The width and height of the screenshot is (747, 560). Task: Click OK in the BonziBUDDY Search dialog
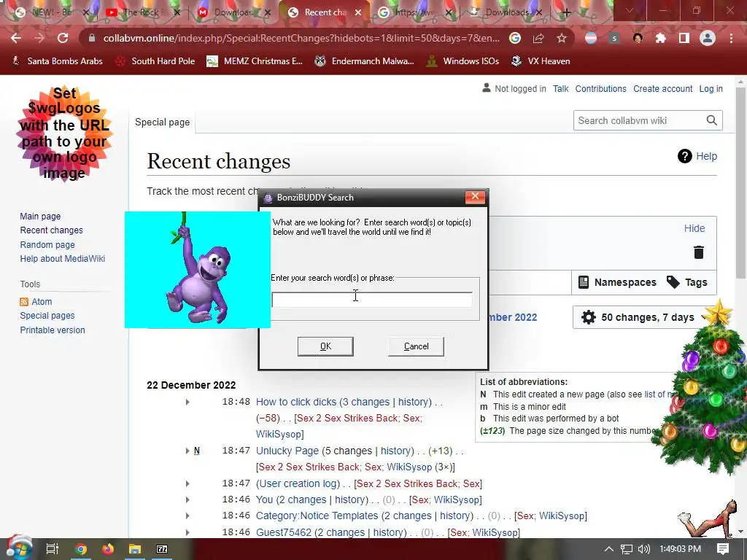click(x=325, y=346)
